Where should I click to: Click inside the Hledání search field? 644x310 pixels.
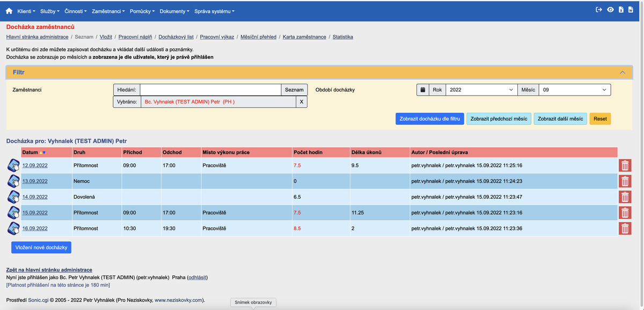(x=209, y=89)
